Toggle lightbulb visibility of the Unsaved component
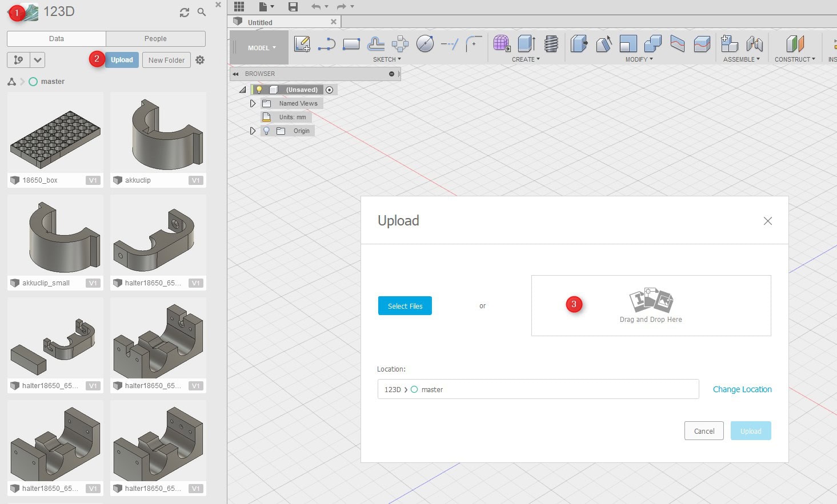This screenshot has height=504, width=837. coord(259,90)
